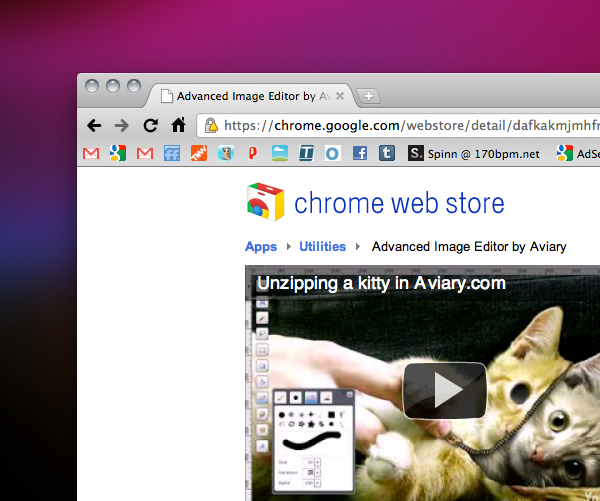
Task: Open the FriendFeed ff bookmark
Action: (x=172, y=153)
